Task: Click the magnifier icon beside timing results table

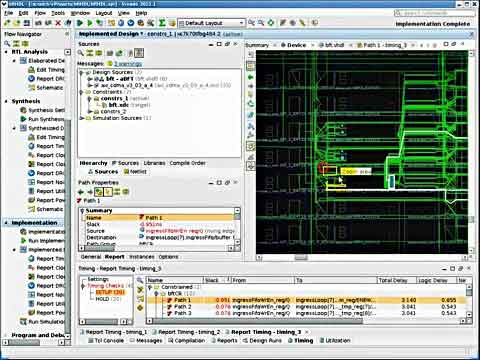Action: pyautogui.click(x=140, y=280)
